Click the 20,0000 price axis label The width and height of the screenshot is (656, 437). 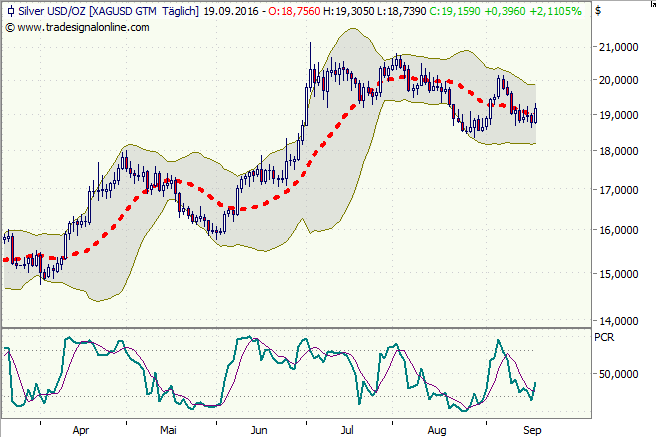(619, 80)
